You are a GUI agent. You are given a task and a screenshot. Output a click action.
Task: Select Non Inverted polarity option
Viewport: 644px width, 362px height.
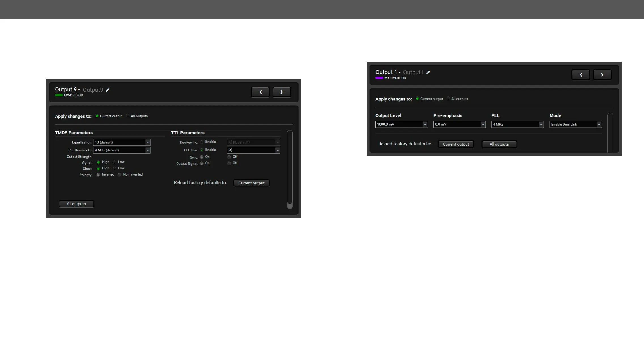[120, 175]
